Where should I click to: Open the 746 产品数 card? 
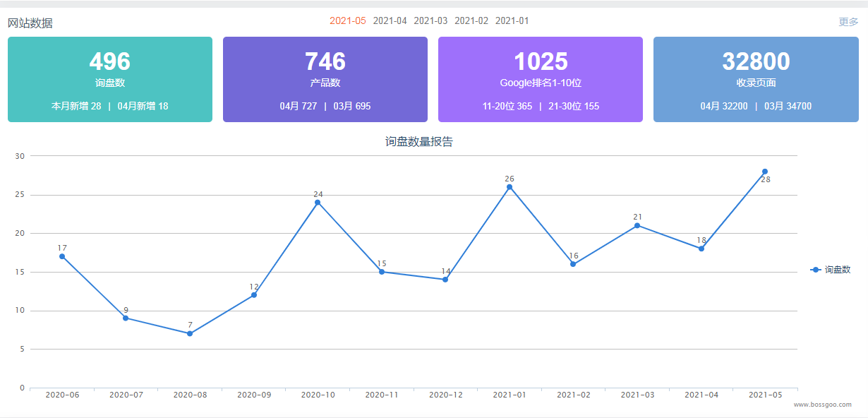(325, 79)
